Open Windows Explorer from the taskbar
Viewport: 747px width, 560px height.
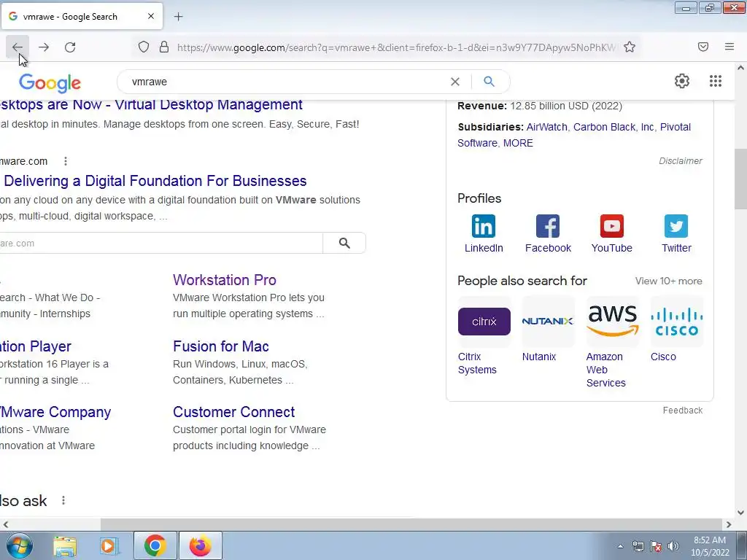pos(65,545)
